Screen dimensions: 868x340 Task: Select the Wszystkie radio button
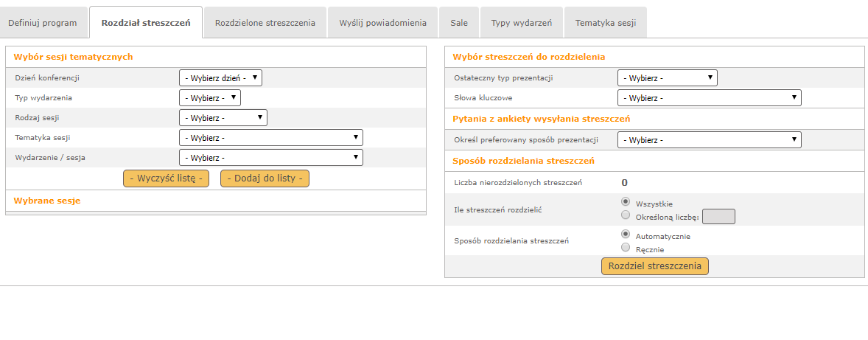point(626,201)
